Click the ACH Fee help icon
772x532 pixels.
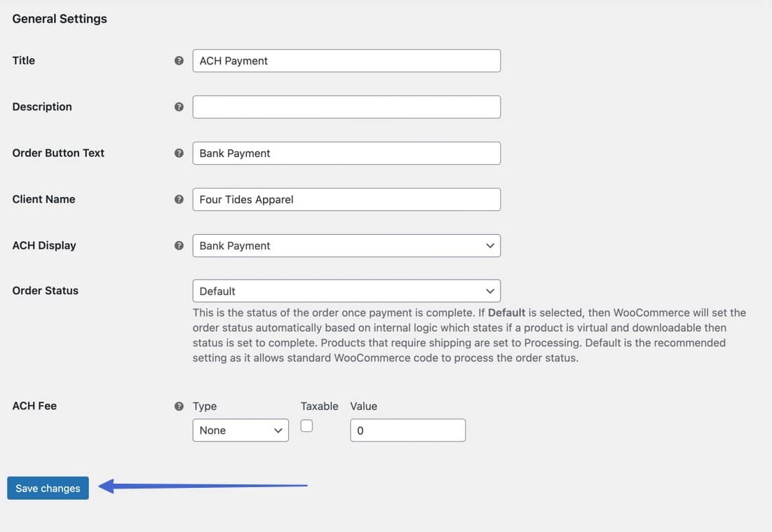179,407
